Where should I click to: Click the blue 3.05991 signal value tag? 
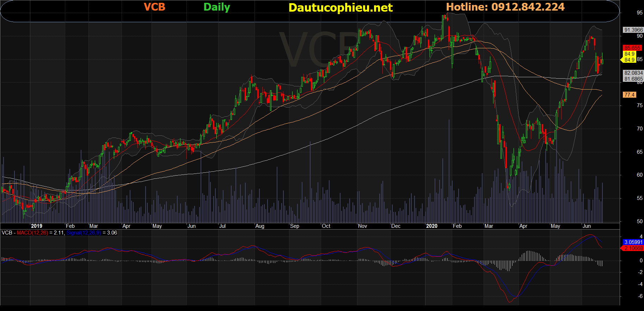[x=633, y=242]
